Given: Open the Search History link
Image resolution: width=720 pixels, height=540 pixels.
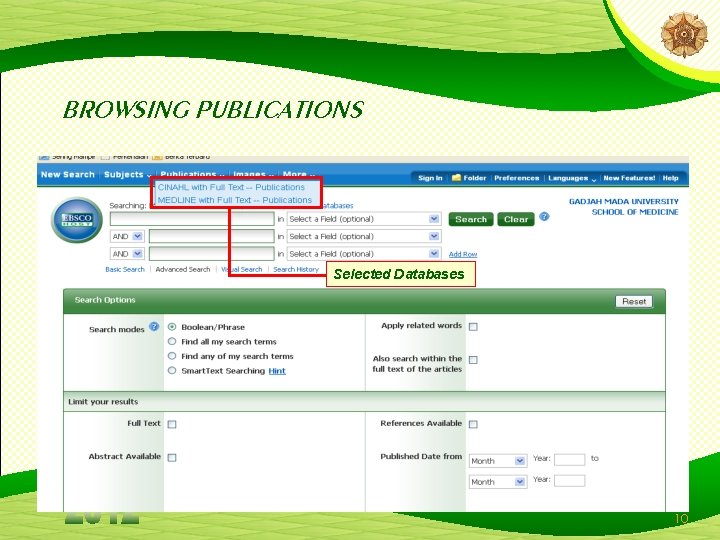Looking at the screenshot, I should (x=296, y=270).
